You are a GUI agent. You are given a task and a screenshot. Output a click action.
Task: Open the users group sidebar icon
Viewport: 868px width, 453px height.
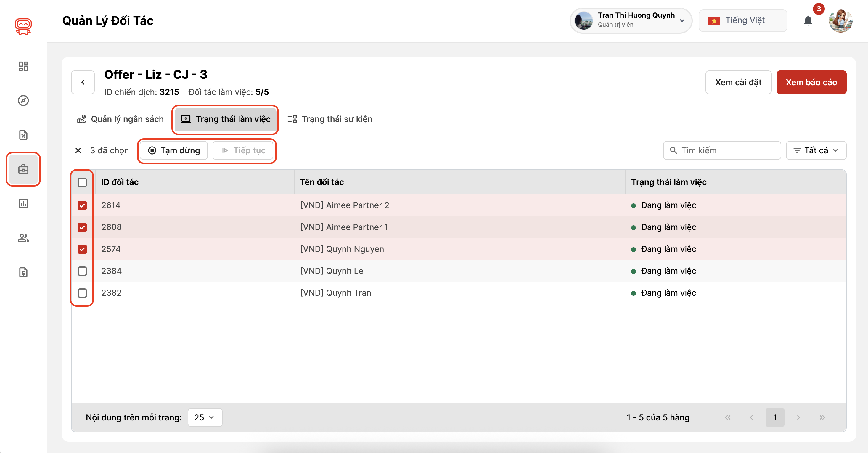(23, 238)
